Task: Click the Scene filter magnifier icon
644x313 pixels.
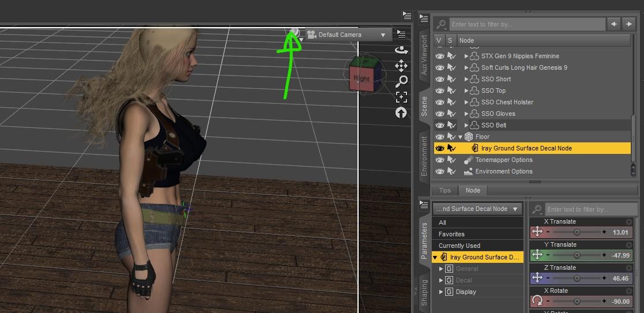Action: [x=441, y=24]
